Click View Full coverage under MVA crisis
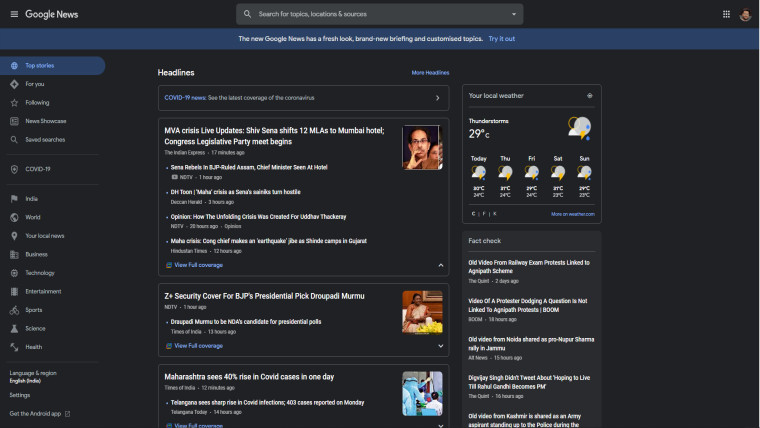This screenshot has height=428, width=760. click(198, 265)
